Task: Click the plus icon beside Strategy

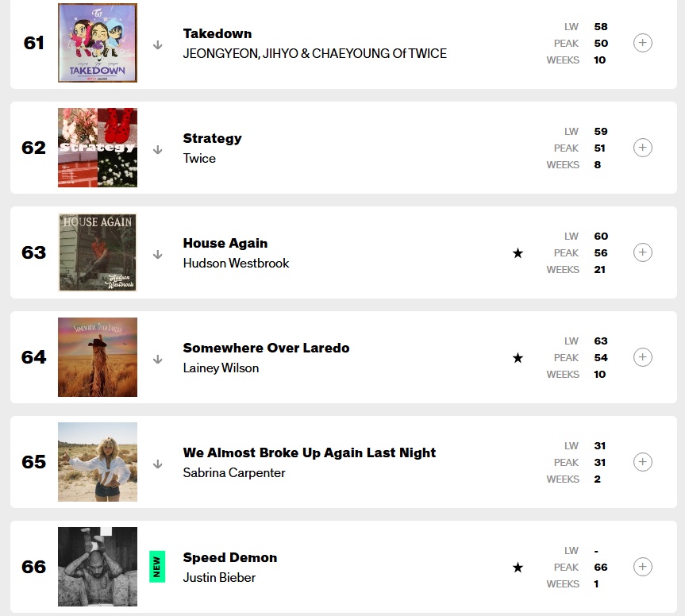Action: 643,148
